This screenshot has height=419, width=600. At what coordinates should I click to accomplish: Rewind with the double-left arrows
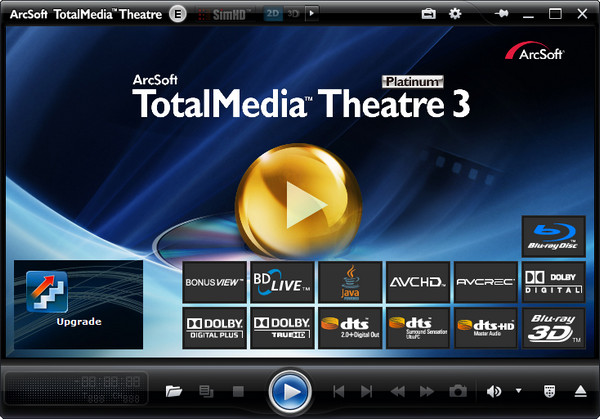[398, 391]
